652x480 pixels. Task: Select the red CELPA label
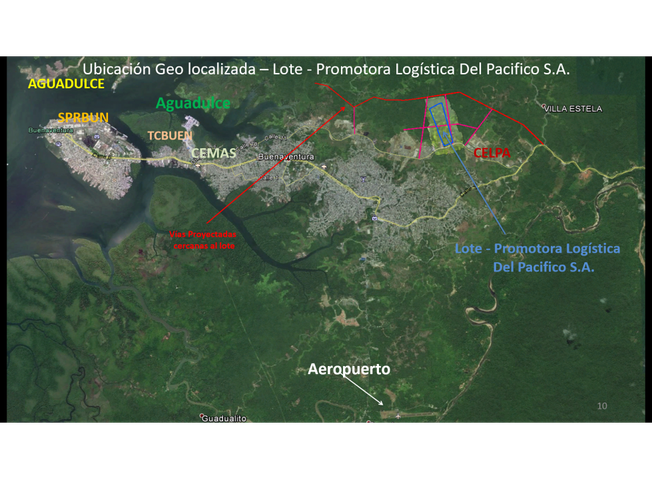pos(492,153)
